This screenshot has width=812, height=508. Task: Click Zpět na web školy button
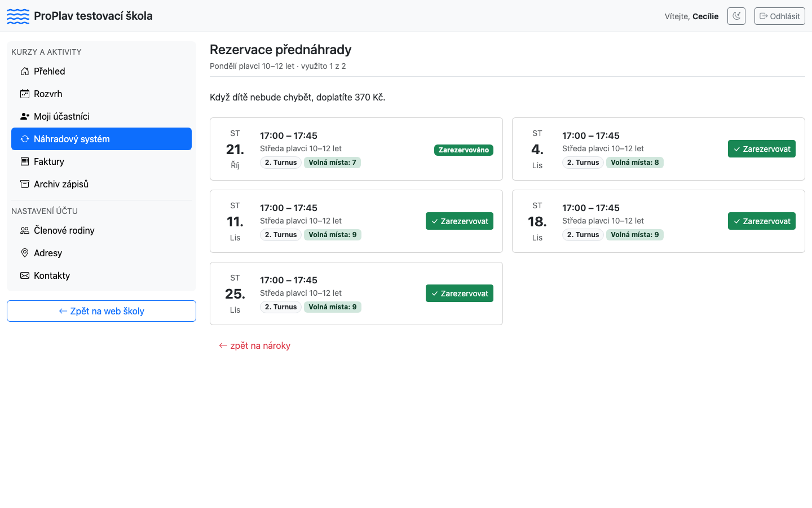101,311
